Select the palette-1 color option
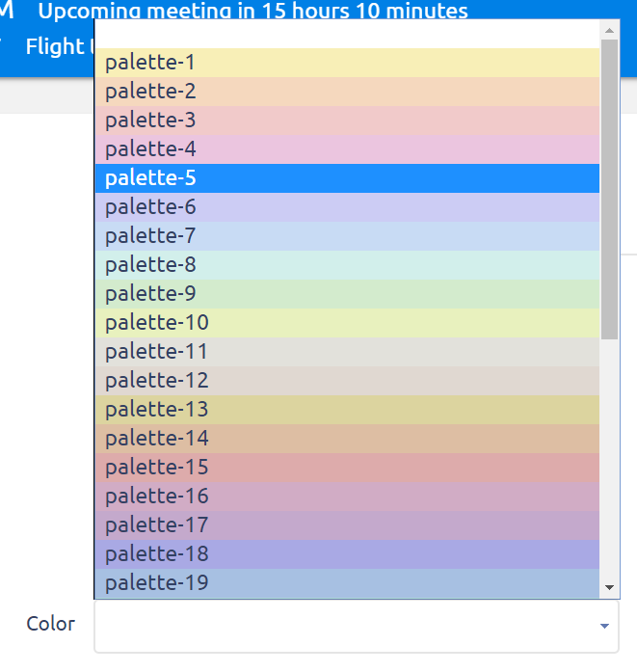Image resolution: width=637 pixels, height=672 pixels. click(x=347, y=63)
